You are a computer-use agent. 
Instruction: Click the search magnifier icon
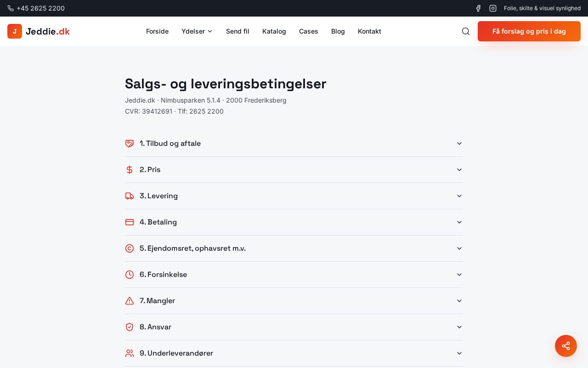pyautogui.click(x=466, y=31)
